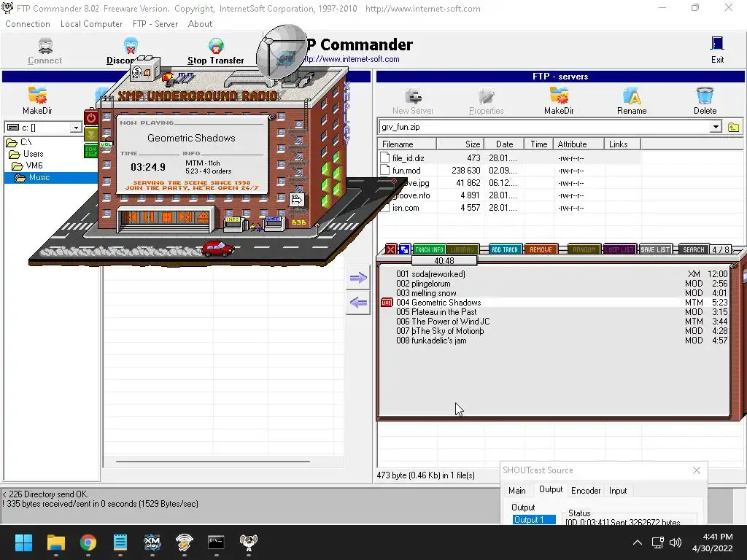
Task: Click MakeDir in the local computer panel
Action: (x=37, y=101)
